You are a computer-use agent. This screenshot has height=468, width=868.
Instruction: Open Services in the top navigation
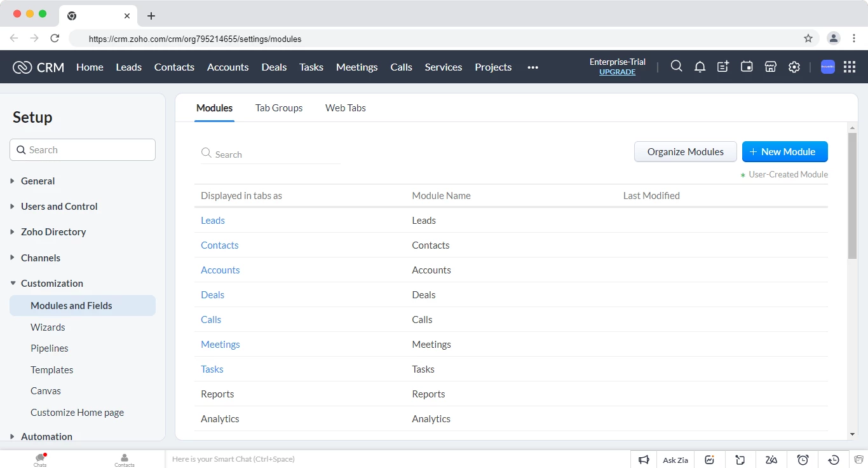coord(444,67)
